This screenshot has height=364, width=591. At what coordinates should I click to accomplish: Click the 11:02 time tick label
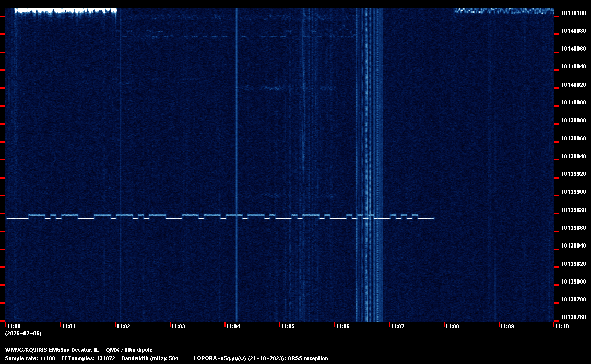123,327
